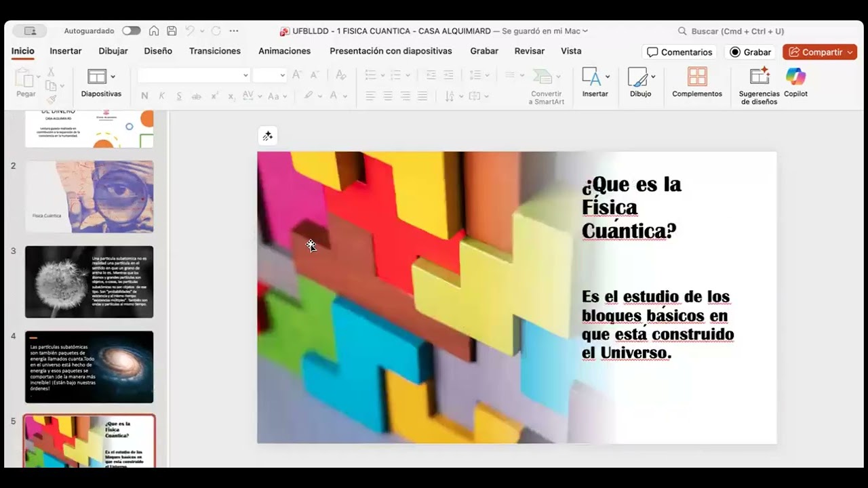This screenshot has width=868, height=488.
Task: Click the text highlight color pen
Action: point(309,96)
